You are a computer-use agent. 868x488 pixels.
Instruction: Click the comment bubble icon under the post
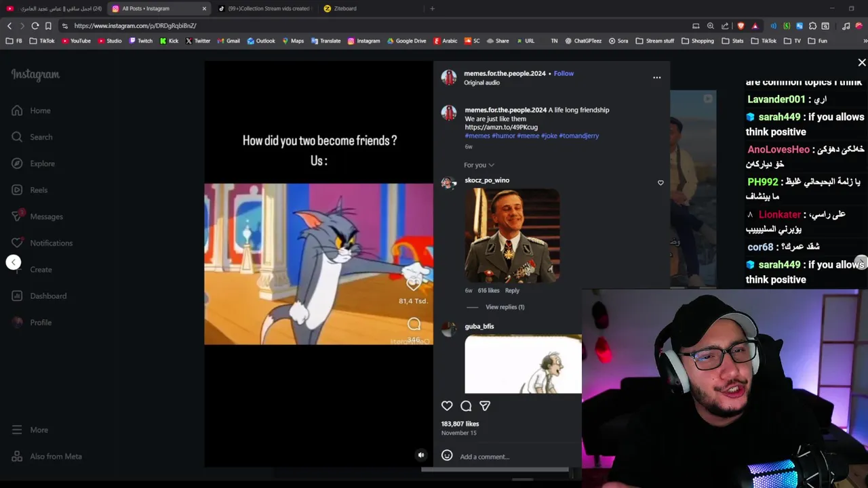click(x=466, y=406)
